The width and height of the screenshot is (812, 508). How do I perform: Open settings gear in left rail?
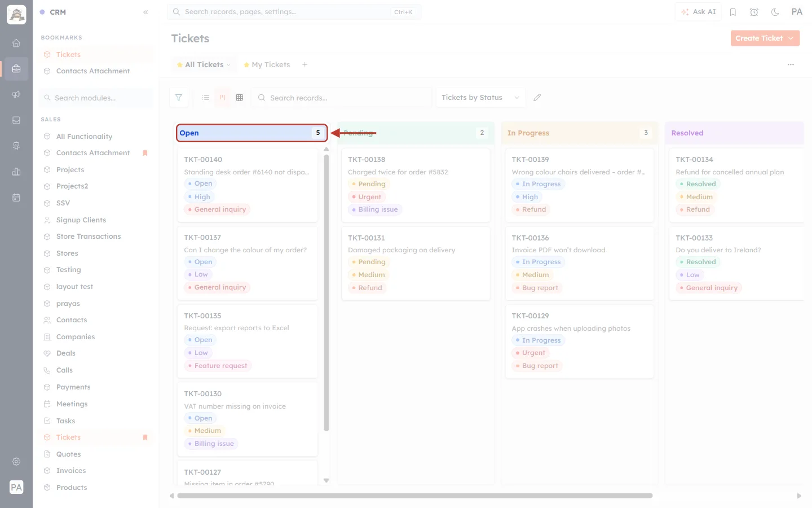(16, 462)
